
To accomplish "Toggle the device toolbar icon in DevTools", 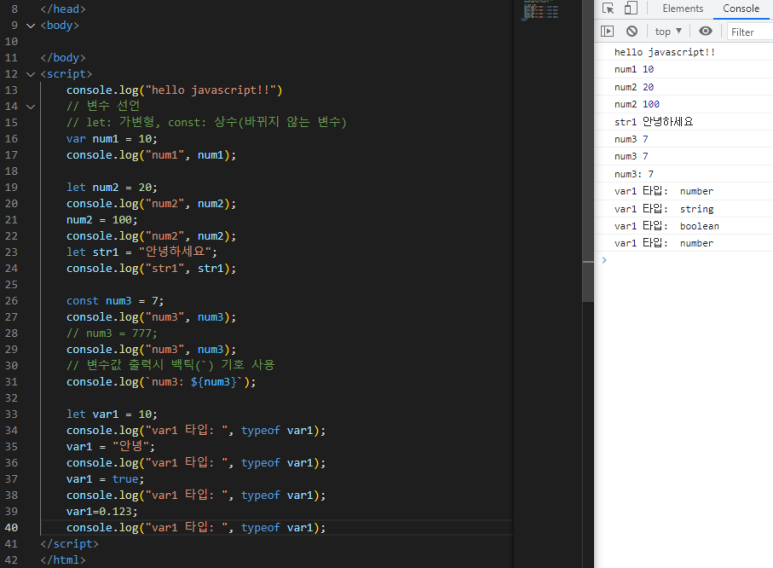I will click(631, 8).
